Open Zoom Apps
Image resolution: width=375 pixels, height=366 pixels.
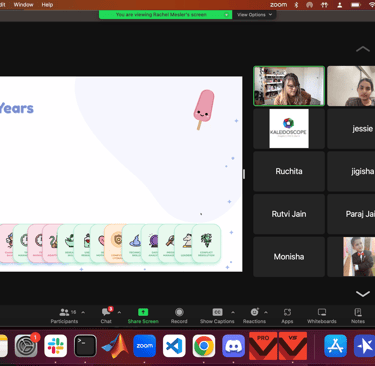point(287,316)
